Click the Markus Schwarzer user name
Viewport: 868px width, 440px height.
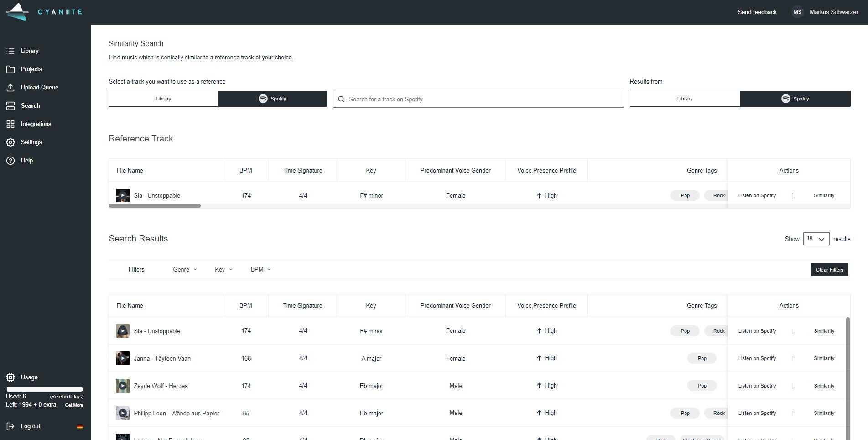pyautogui.click(x=834, y=12)
